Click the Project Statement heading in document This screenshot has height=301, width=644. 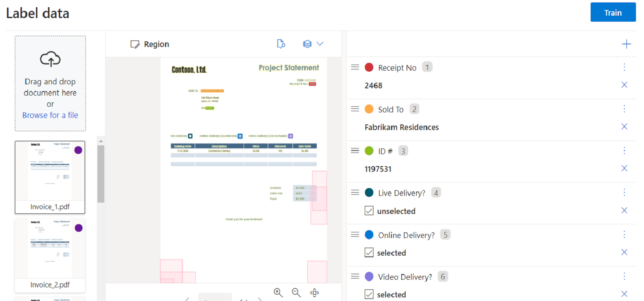pos(289,68)
